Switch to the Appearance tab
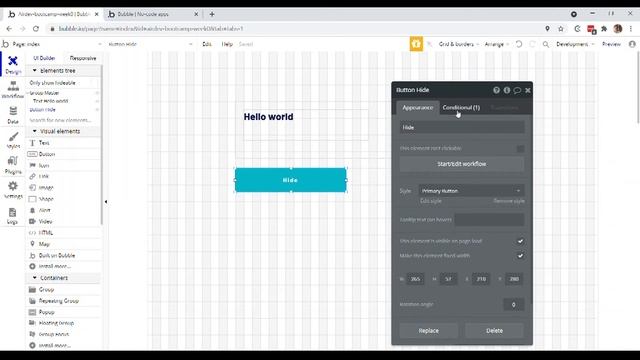Screen dimensions: 640x360 tap(418, 107)
